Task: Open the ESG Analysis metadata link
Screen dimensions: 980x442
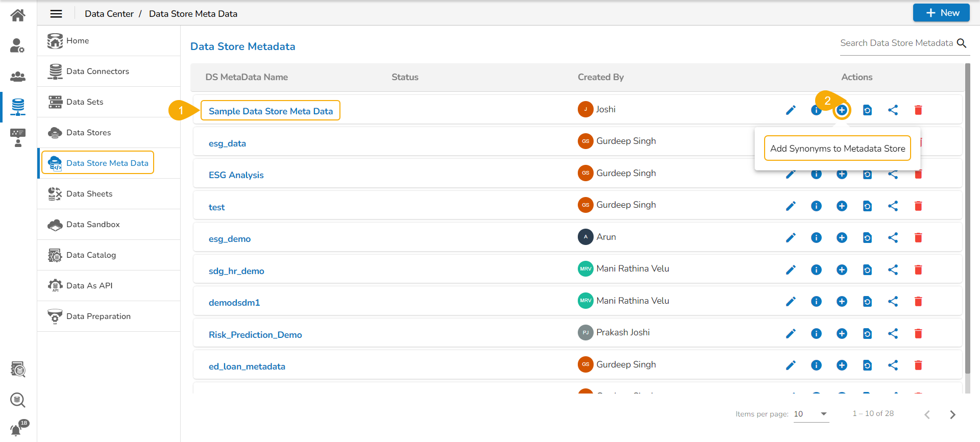Action: 236,175
